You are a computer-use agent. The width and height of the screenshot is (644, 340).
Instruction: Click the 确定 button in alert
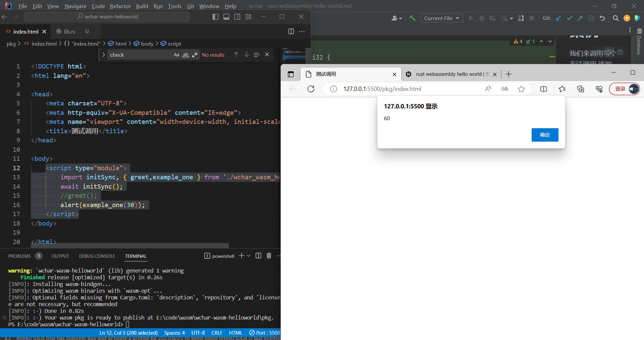(x=545, y=135)
